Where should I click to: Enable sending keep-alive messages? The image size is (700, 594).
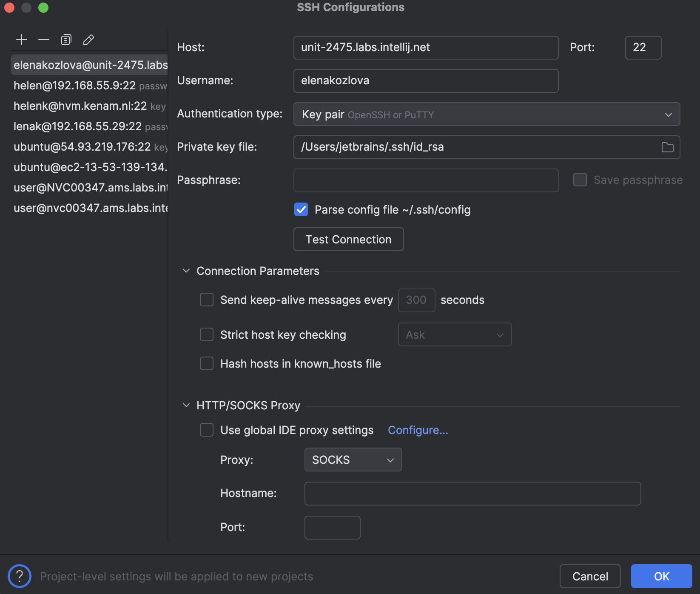pyautogui.click(x=206, y=300)
